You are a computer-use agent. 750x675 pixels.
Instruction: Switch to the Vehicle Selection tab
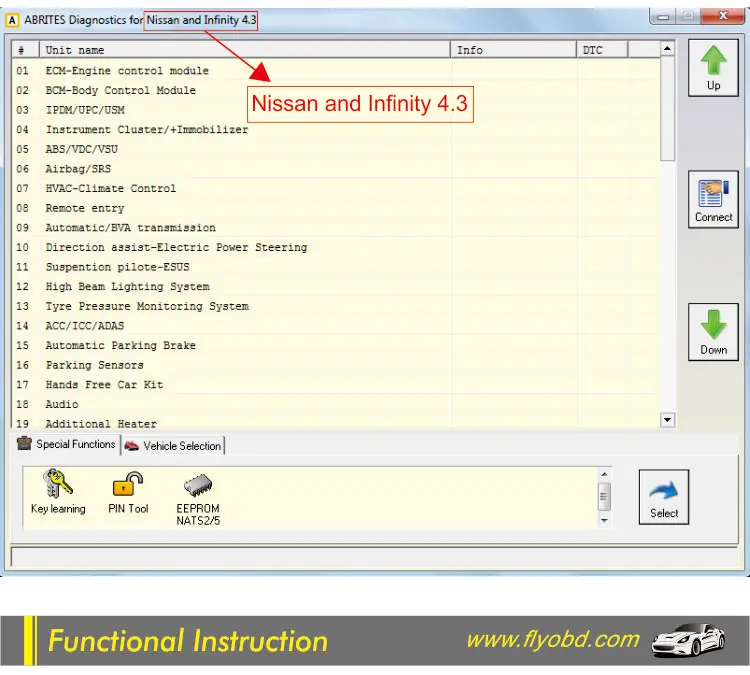[x=173, y=446]
